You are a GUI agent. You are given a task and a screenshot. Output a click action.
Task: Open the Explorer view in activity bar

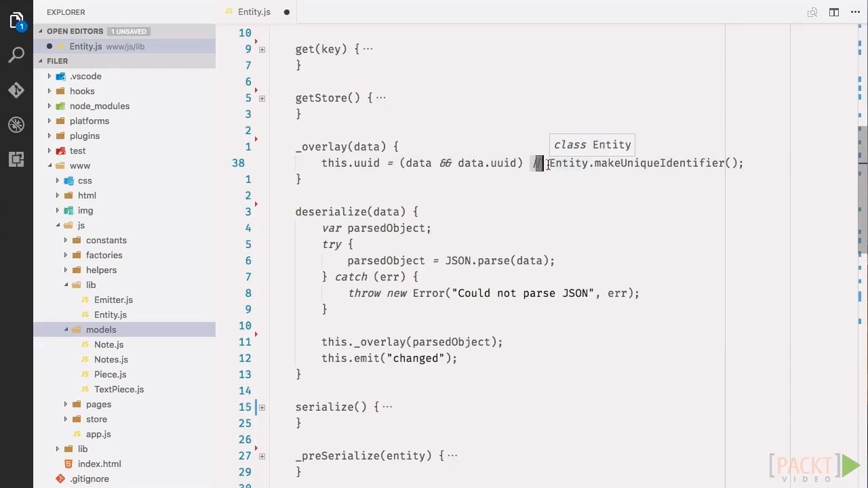coord(16,20)
